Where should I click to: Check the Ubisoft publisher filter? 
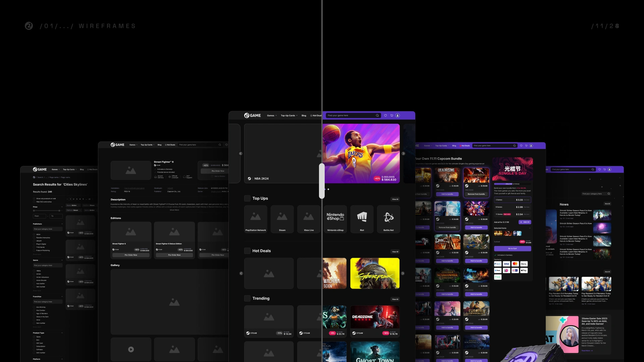[34, 241]
